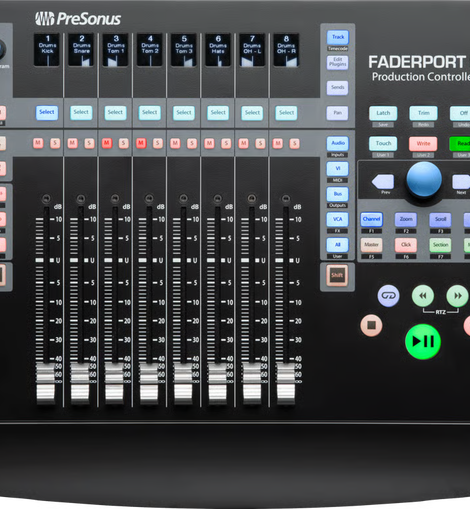Unmute channel 3 Drums Tom 1

pos(107,143)
